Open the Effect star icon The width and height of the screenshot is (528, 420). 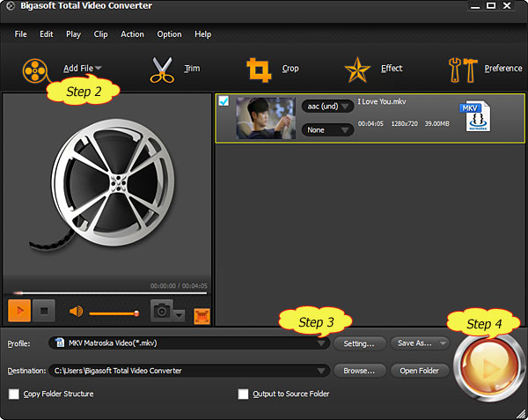(x=357, y=70)
